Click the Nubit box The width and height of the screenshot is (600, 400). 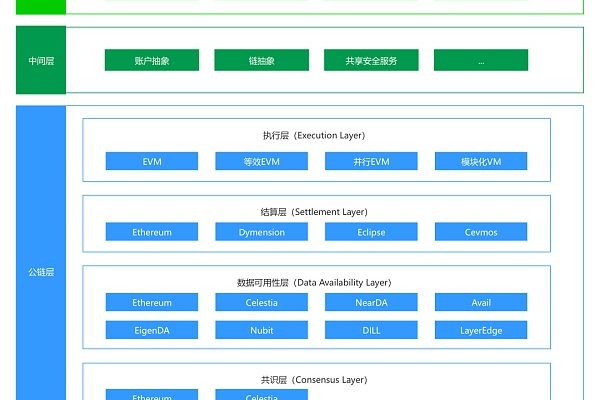click(x=261, y=330)
